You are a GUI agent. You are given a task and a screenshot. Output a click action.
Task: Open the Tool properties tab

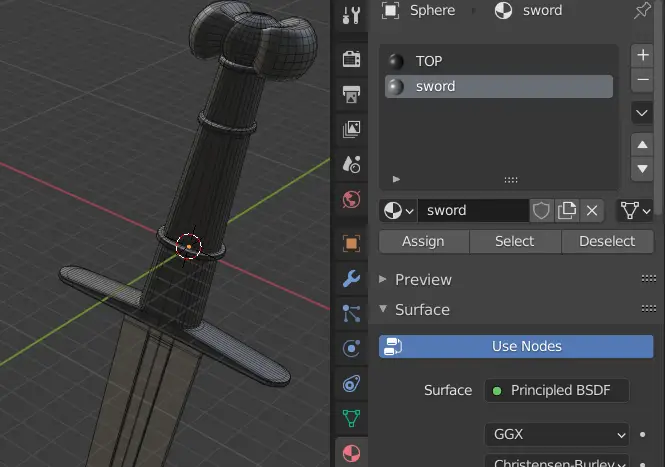pos(351,15)
